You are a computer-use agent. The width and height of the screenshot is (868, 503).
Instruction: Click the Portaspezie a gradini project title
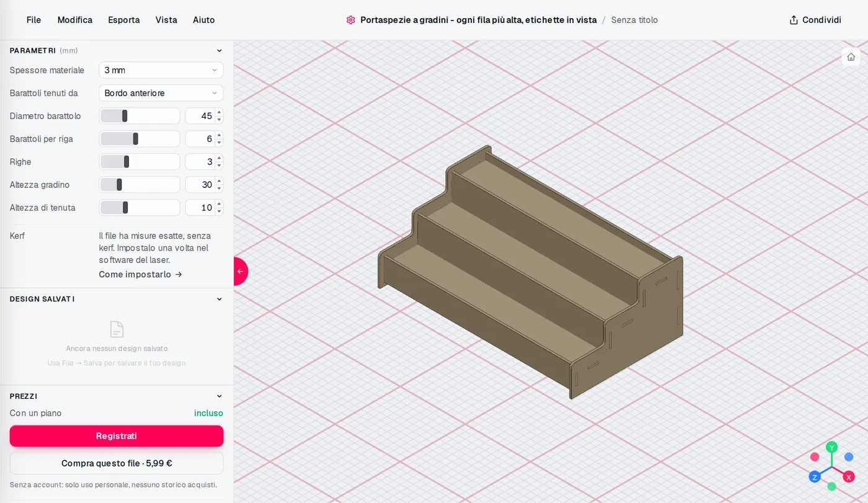tap(478, 20)
